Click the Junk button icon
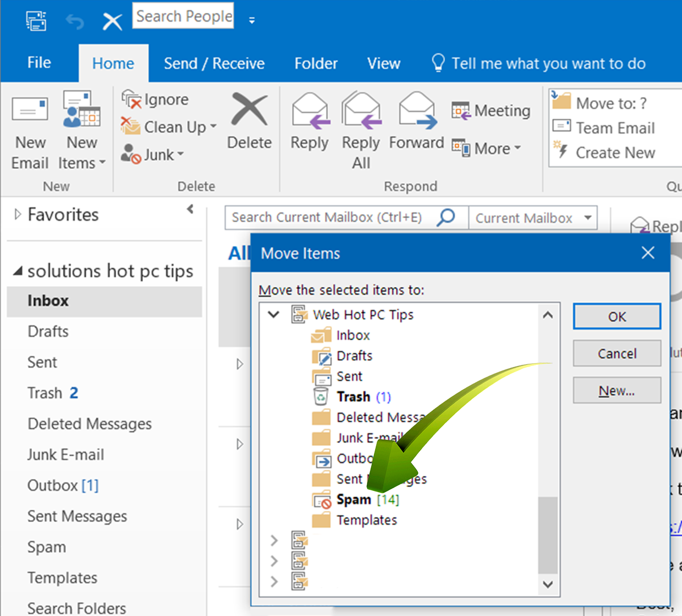 click(131, 154)
